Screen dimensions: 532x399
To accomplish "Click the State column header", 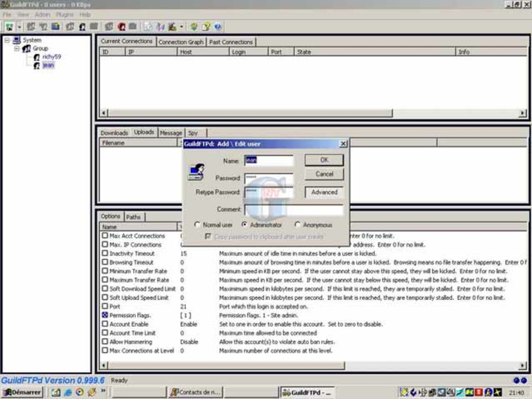I will [375, 52].
